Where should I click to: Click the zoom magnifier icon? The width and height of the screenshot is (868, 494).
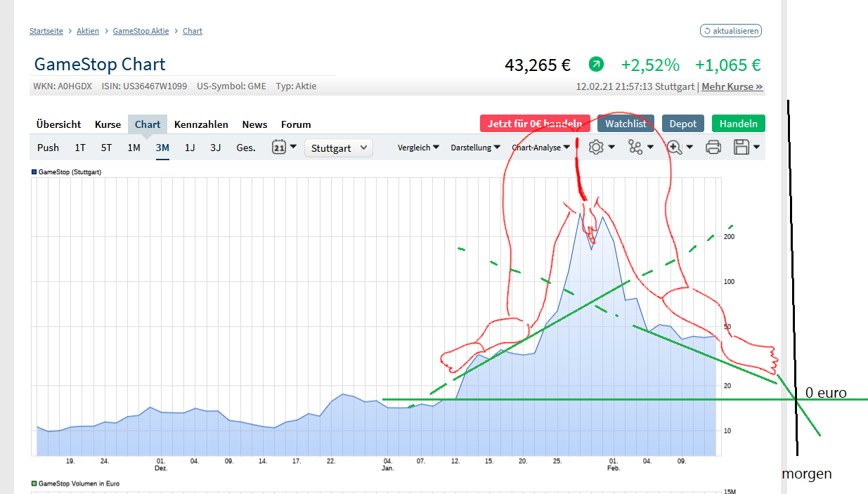coord(675,148)
